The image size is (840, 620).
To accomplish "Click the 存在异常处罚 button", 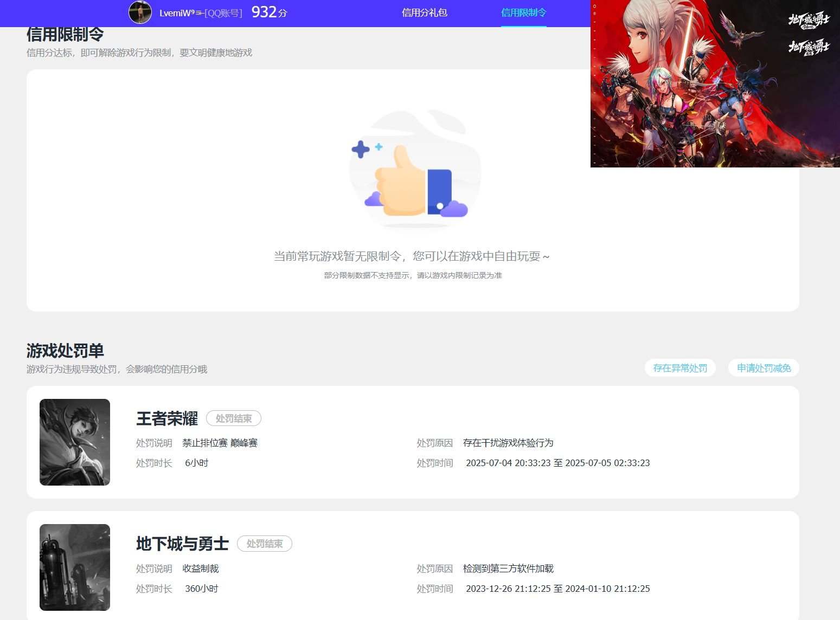I will coord(680,368).
